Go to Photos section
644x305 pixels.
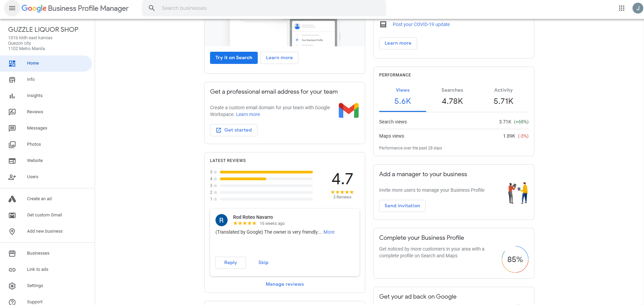[x=34, y=144]
